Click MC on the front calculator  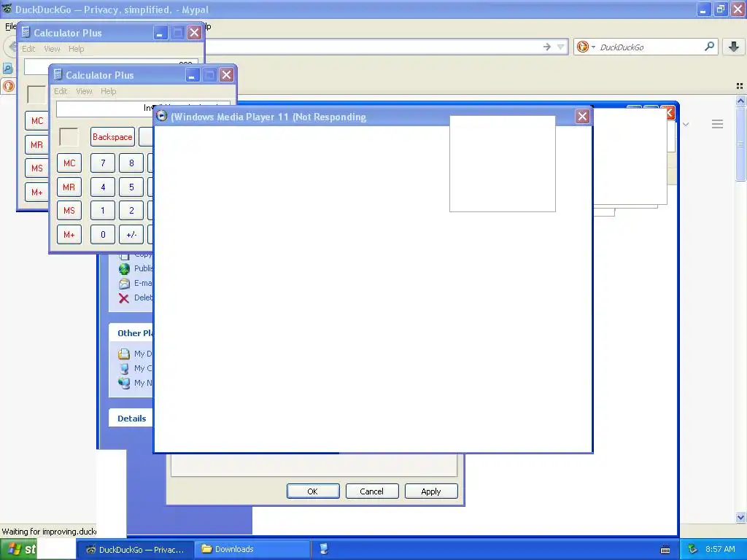[x=69, y=163]
